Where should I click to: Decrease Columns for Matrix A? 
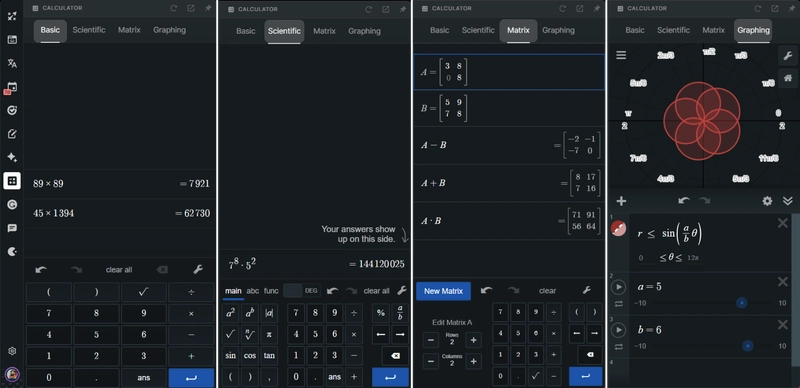click(431, 361)
